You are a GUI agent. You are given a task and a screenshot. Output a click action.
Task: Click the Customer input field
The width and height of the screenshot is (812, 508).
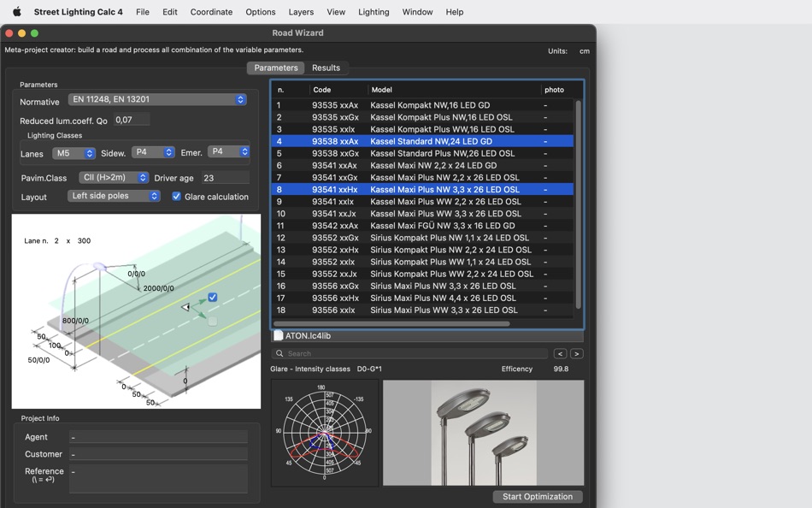(158, 454)
